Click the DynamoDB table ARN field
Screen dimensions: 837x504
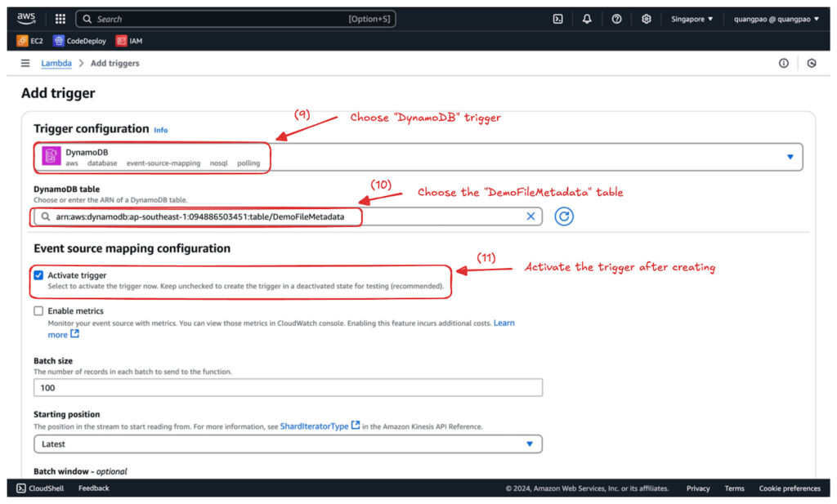pyautogui.click(x=289, y=216)
